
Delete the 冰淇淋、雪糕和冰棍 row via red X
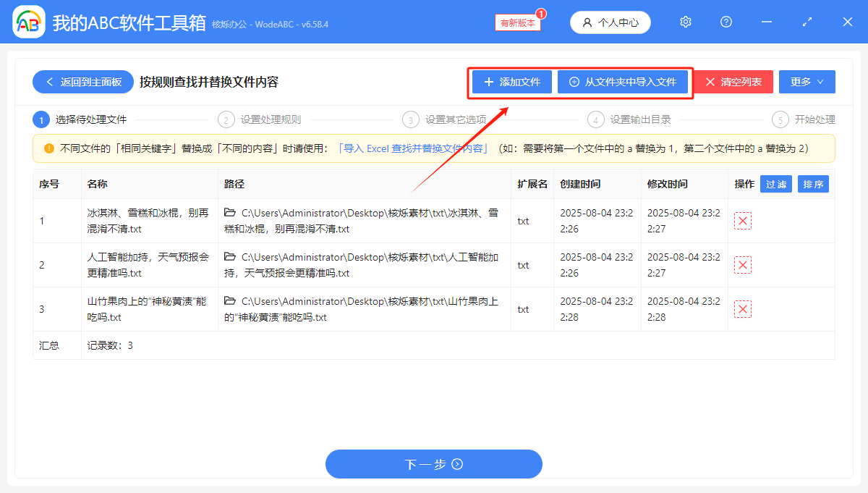(743, 221)
